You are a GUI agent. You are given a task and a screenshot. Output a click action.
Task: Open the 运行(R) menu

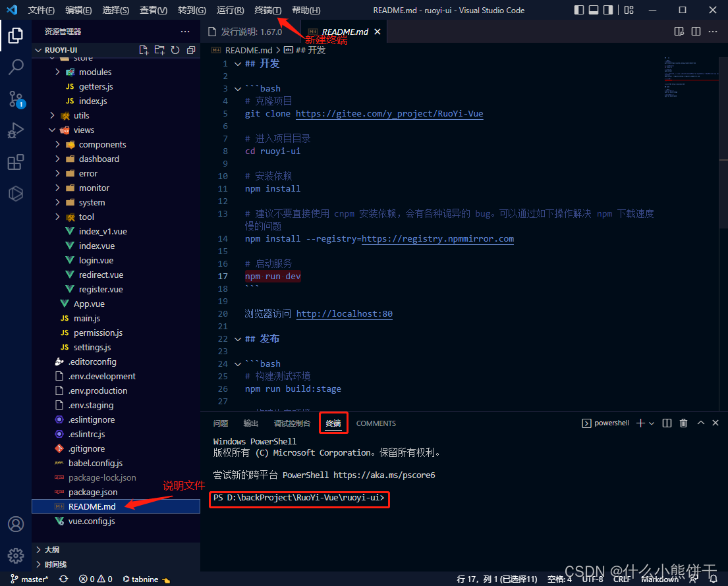231,11
